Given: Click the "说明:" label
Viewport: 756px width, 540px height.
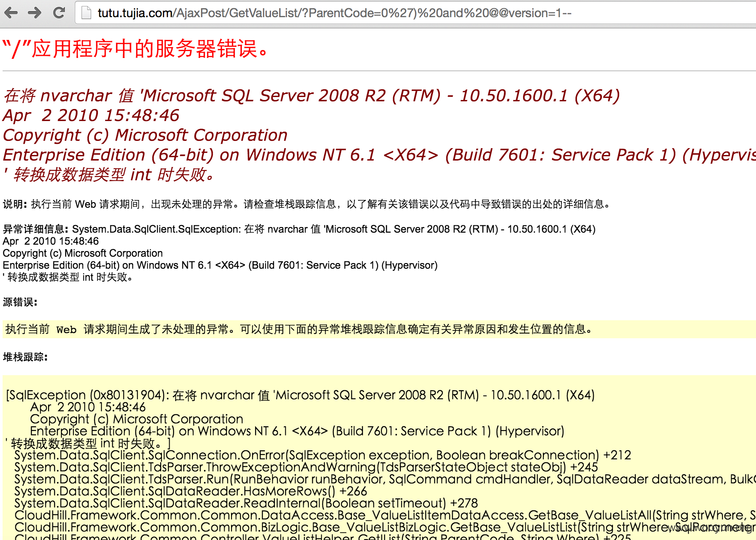Looking at the screenshot, I should click(15, 204).
